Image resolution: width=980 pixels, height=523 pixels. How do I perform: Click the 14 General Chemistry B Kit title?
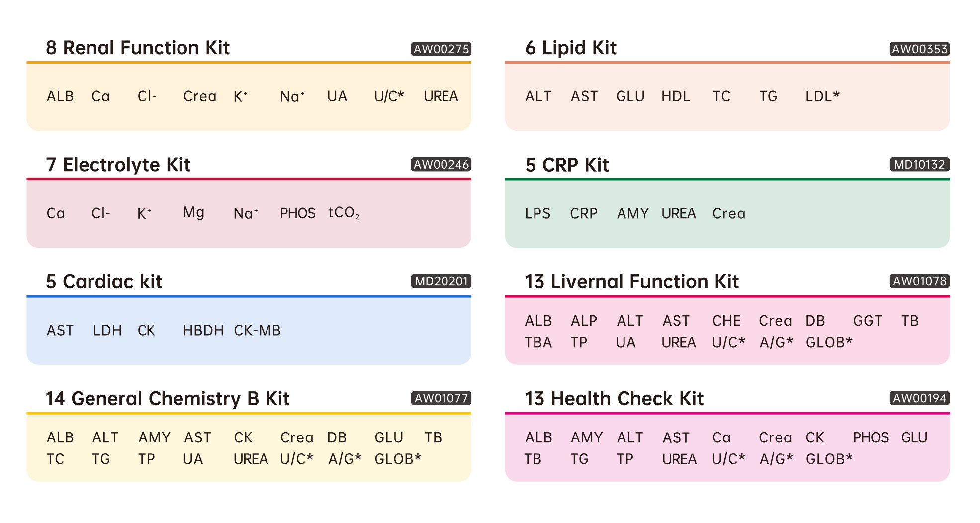point(168,398)
